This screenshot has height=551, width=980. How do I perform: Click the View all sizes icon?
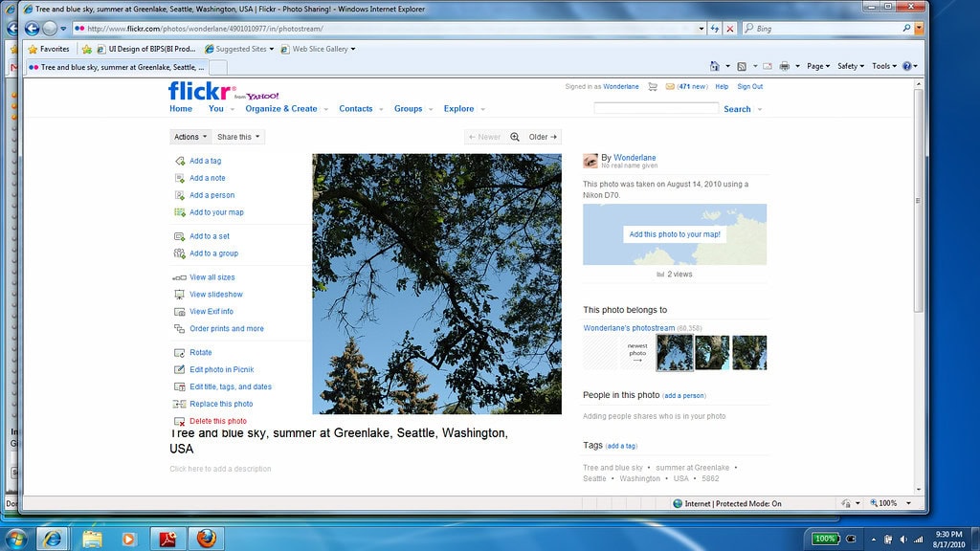(180, 277)
